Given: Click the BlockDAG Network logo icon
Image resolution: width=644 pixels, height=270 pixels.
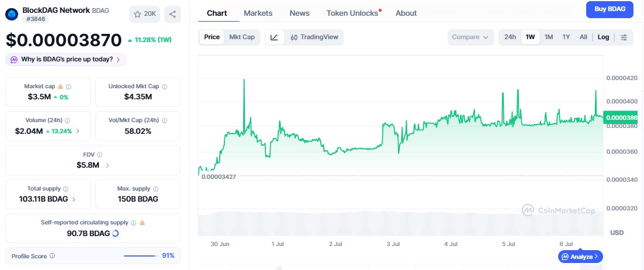Looking at the screenshot, I should click(12, 15).
